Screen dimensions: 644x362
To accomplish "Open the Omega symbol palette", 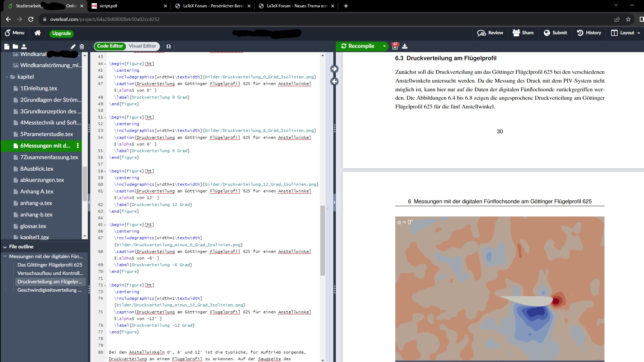I will pyautogui.click(x=169, y=46).
